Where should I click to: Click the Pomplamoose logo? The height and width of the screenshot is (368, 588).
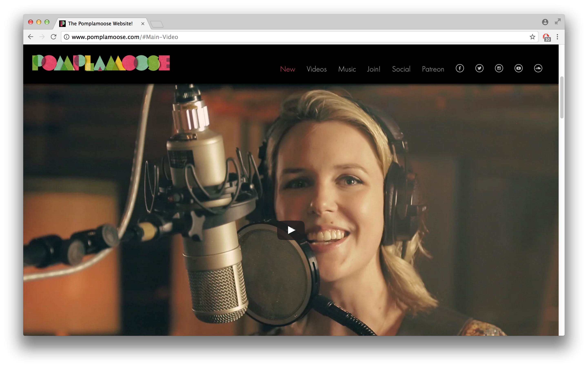[101, 63]
